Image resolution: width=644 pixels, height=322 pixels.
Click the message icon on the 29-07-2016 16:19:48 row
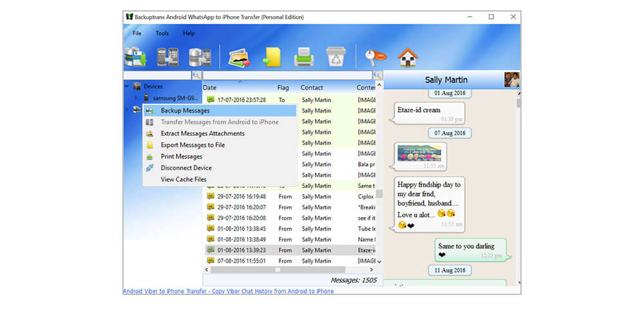[211, 196]
